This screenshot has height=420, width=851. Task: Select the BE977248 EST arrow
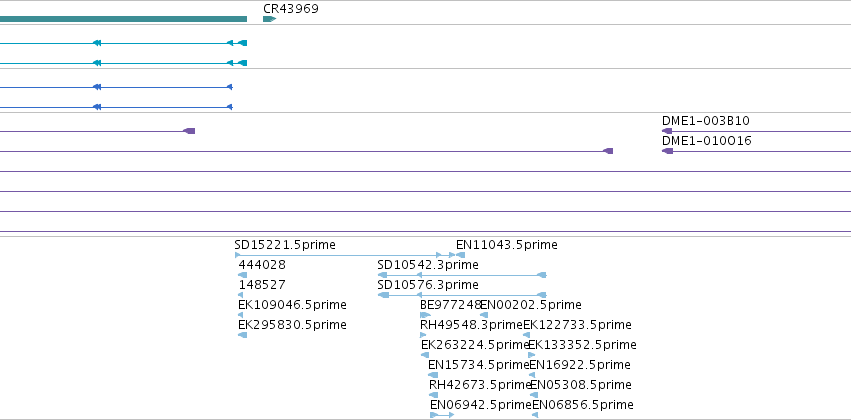coord(425,315)
